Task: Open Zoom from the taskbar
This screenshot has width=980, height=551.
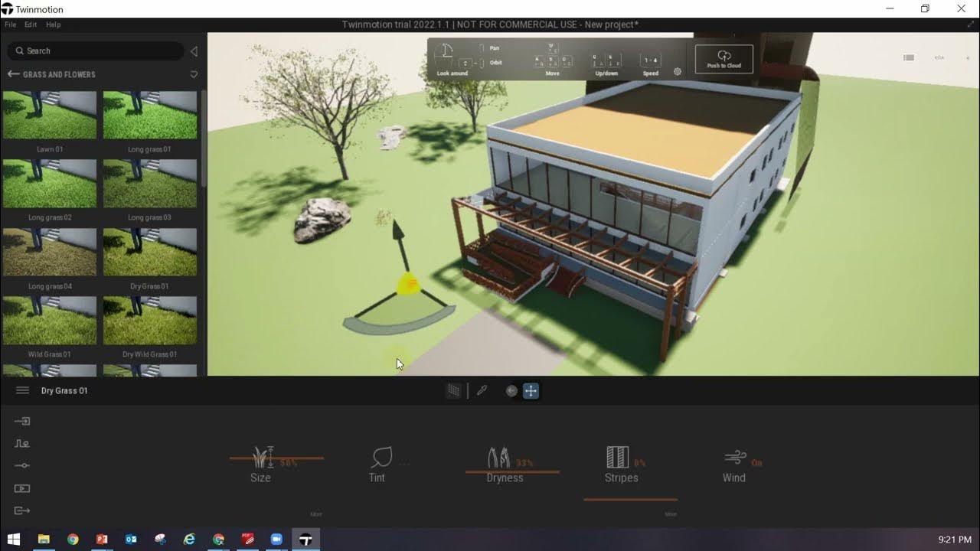Action: [276, 540]
